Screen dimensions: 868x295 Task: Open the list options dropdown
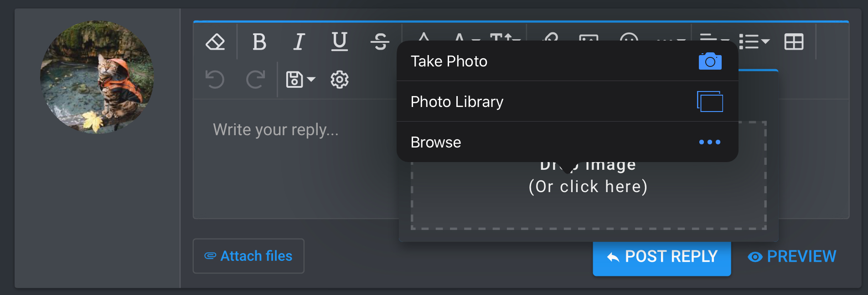(754, 42)
